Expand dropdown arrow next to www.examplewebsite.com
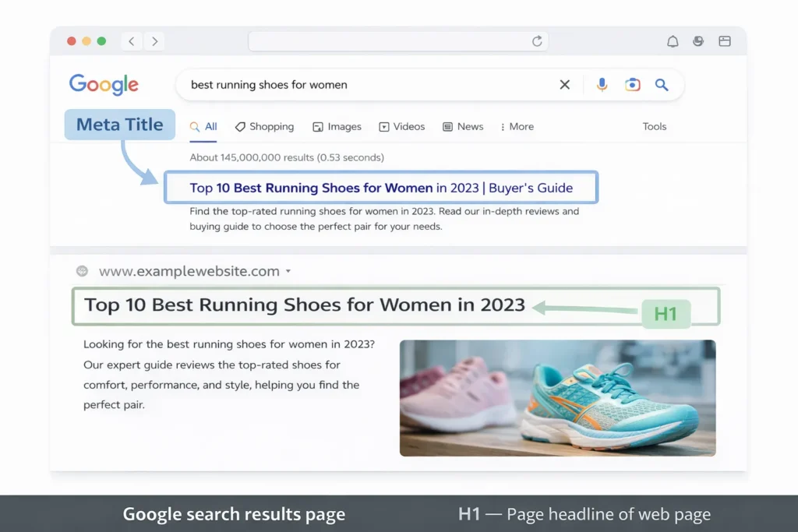798x532 pixels. (x=288, y=272)
